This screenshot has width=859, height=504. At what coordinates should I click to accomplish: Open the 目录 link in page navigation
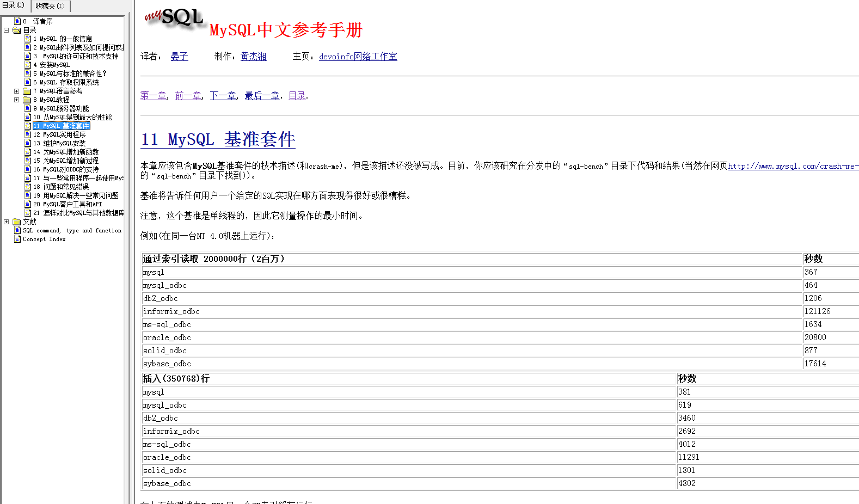pos(297,95)
